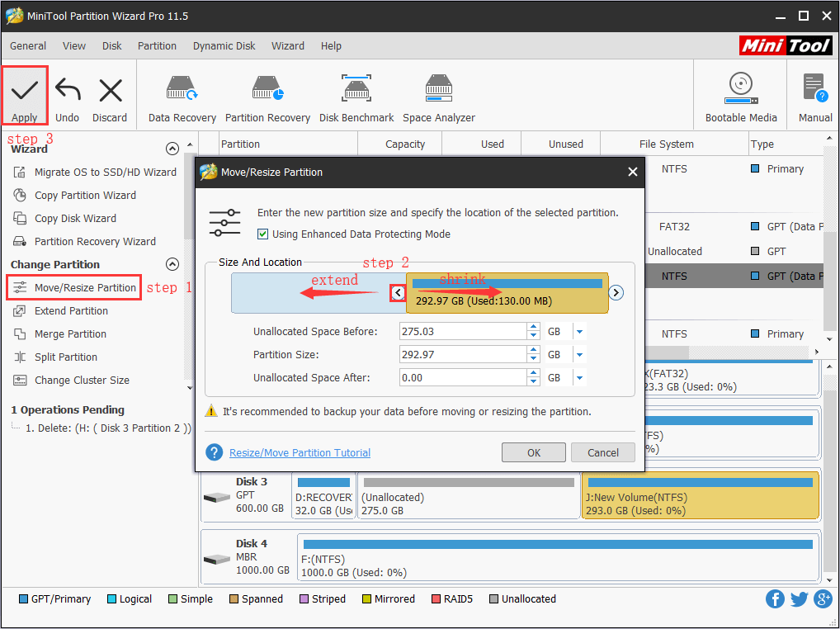Click Partition Size input field

(x=463, y=355)
